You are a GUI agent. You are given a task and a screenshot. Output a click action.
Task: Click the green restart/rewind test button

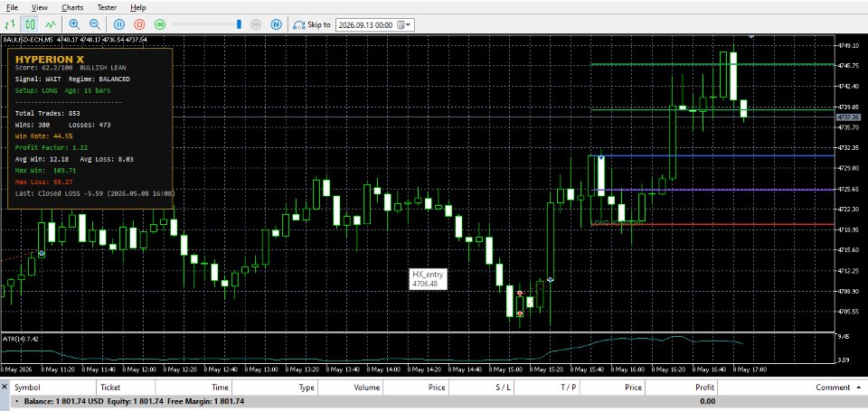pyautogui.click(x=160, y=24)
